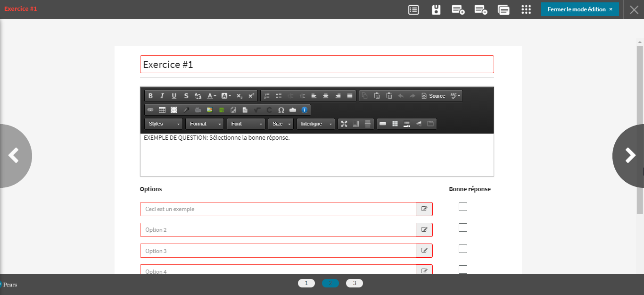
Task: Go to page 3 in the pager
Action: 355,283
